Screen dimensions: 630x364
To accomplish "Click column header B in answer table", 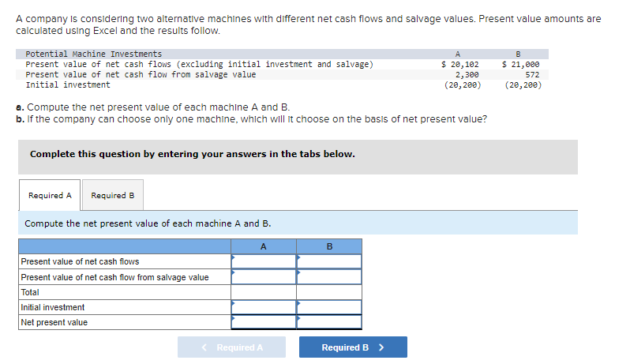I will coord(329,246).
